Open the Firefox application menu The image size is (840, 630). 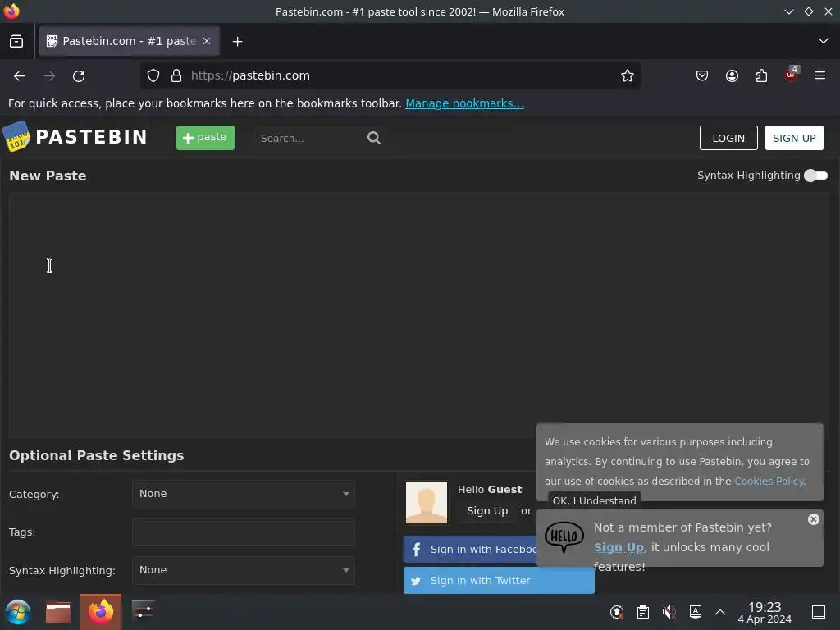tap(820, 76)
